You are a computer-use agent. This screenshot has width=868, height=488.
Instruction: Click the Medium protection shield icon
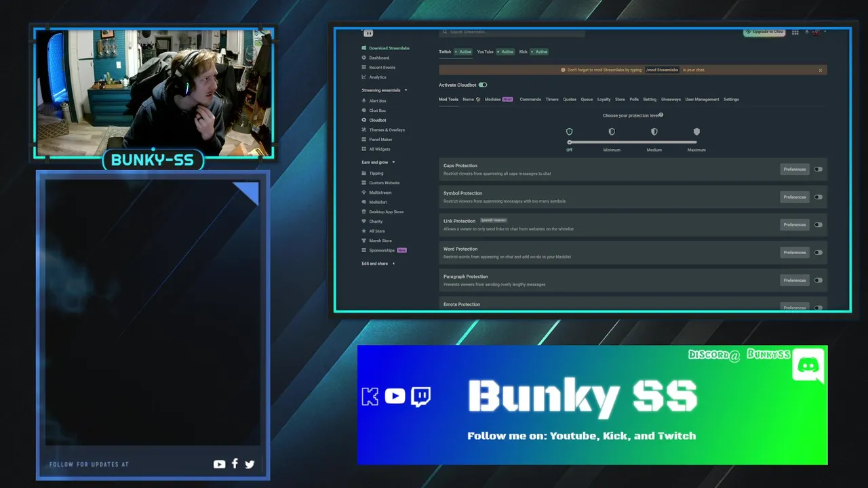pyautogui.click(x=654, y=131)
